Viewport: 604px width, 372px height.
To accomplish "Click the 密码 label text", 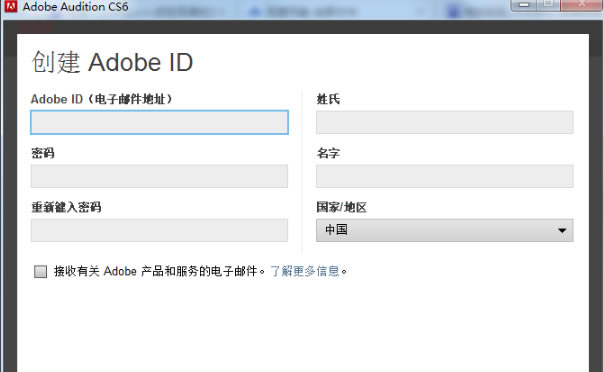I will point(43,153).
